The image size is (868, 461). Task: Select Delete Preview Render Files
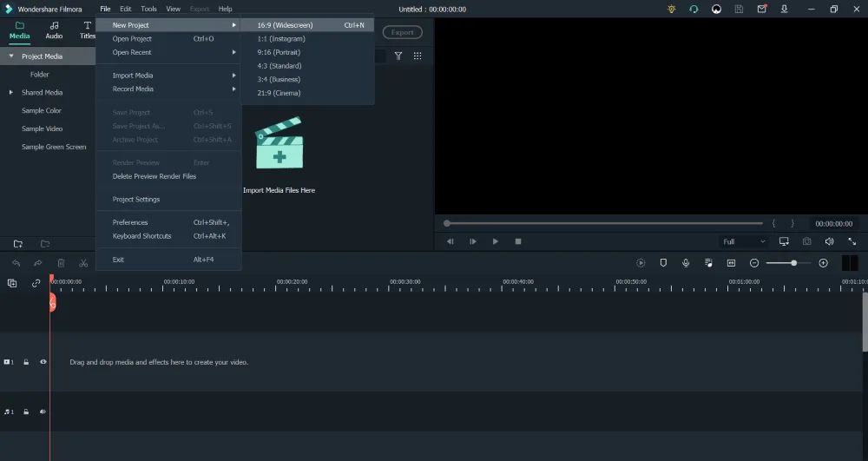tap(168, 176)
